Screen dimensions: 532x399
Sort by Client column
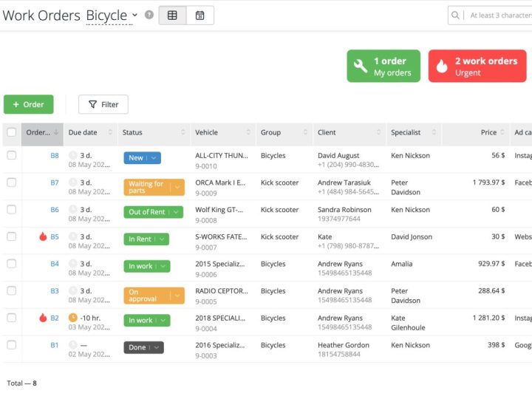pos(378,132)
